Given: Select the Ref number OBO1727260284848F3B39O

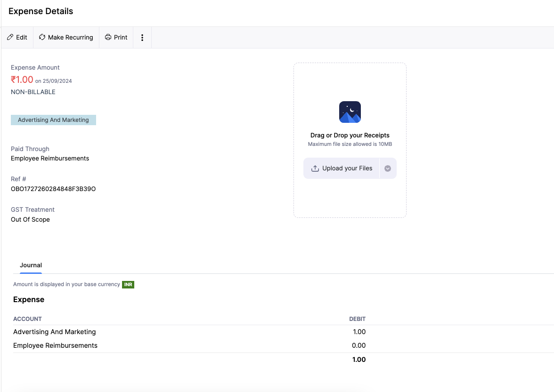Looking at the screenshot, I should point(53,189).
